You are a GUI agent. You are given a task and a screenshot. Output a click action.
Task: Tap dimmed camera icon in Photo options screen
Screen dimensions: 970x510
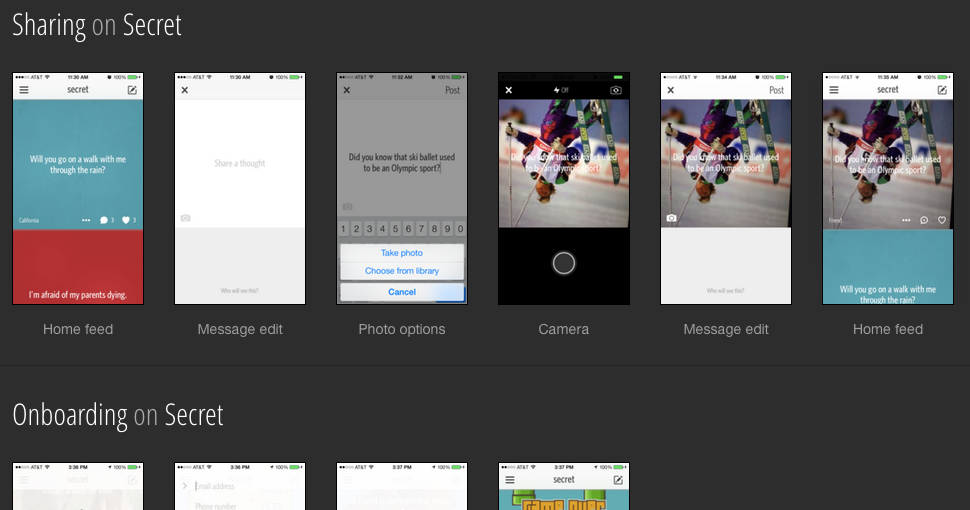click(x=348, y=207)
